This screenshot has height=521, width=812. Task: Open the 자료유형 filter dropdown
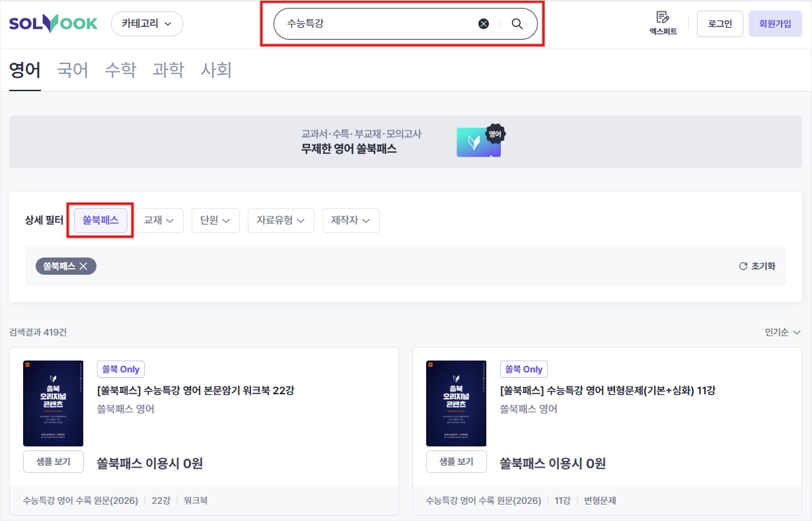point(281,221)
